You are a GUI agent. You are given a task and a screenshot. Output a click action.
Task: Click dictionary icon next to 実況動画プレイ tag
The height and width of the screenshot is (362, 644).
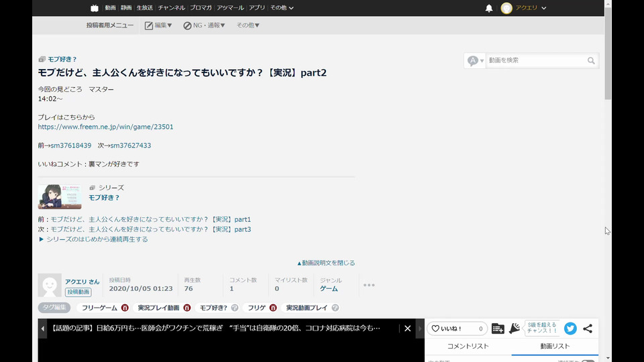335,308
